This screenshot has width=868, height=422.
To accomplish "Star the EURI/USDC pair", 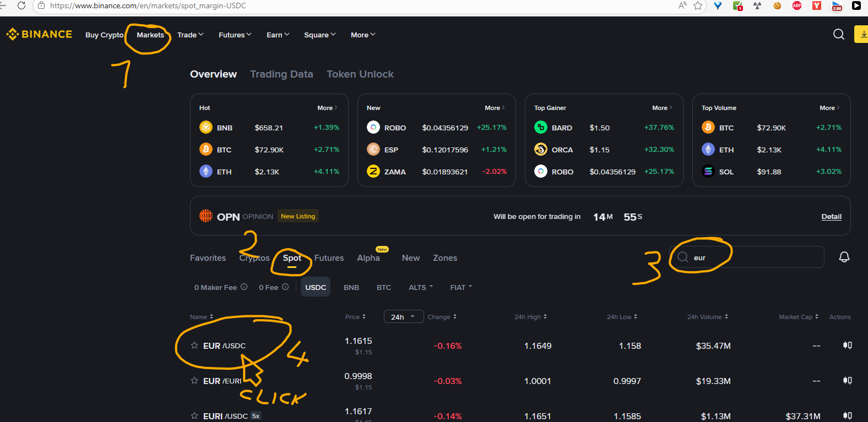I will (194, 416).
